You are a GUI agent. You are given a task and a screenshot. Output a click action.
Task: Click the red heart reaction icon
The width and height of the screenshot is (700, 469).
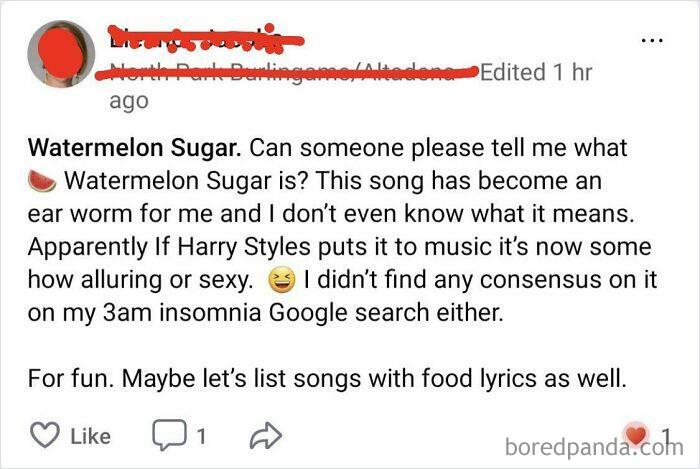[635, 434]
